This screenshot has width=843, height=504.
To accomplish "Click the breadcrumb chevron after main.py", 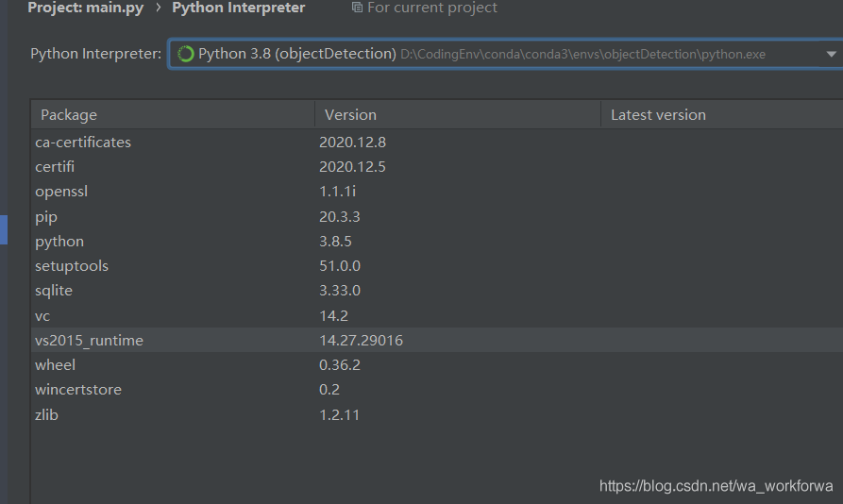I will point(158,8).
